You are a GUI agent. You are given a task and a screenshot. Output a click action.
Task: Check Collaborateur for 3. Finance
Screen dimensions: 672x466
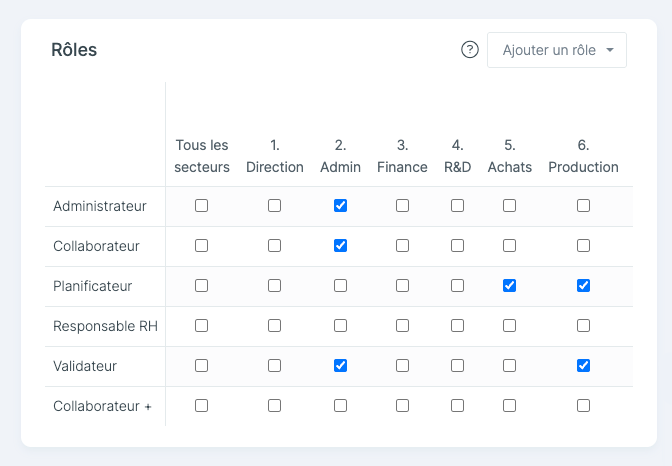coord(402,246)
